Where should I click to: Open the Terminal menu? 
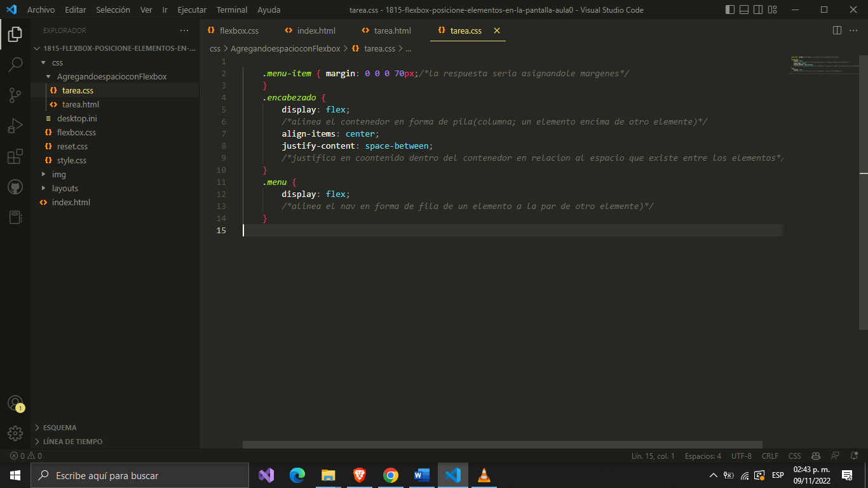point(231,10)
